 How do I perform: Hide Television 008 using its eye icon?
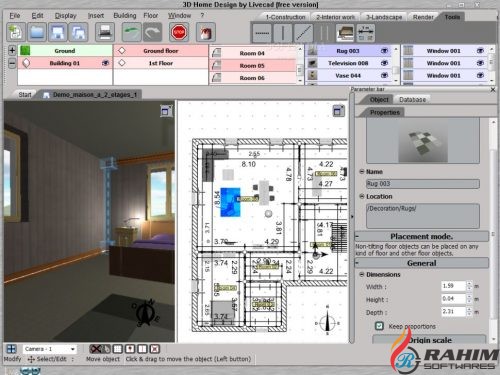[x=384, y=63]
